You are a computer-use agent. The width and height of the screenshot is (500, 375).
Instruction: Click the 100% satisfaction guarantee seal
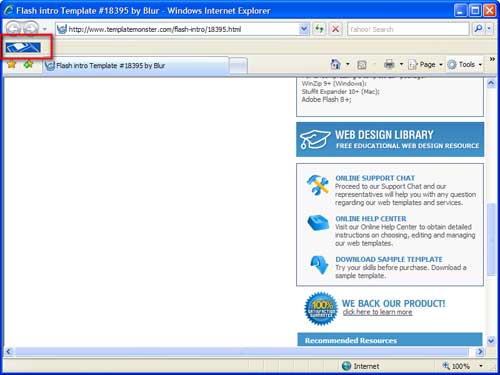point(321,309)
